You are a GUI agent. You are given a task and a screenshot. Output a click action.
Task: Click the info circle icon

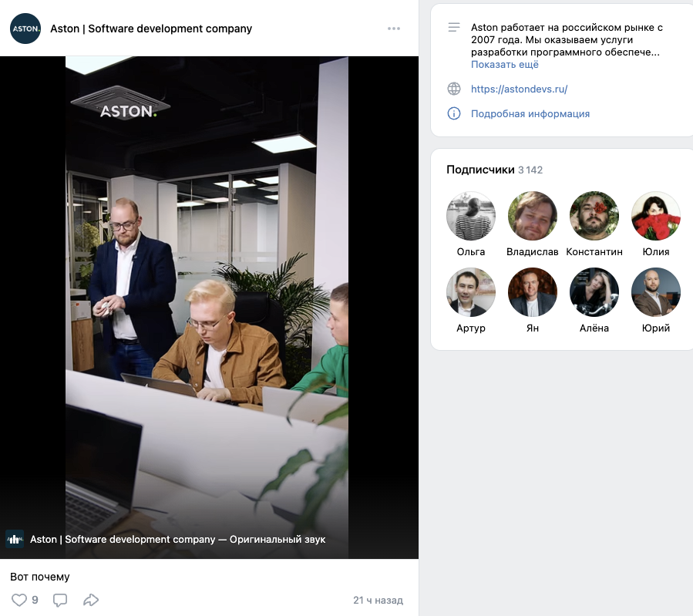click(454, 113)
